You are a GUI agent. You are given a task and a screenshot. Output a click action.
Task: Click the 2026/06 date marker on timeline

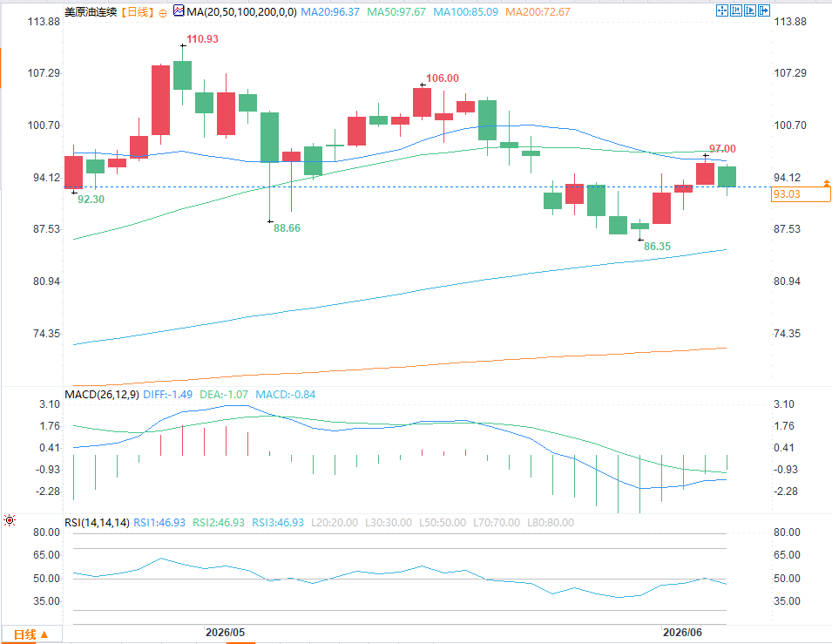682,633
